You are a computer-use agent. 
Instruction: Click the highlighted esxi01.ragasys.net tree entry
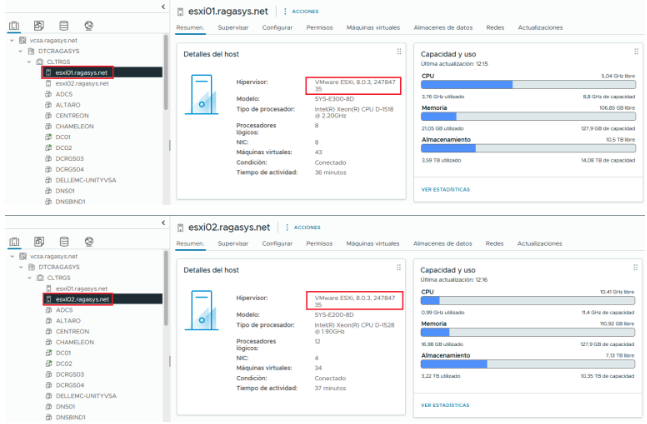(x=78, y=72)
